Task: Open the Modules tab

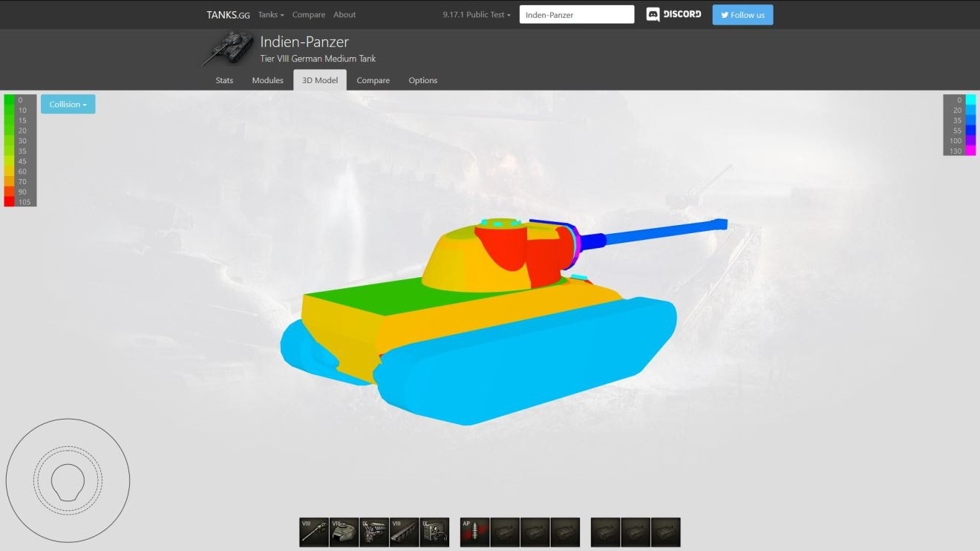Action: (x=267, y=80)
